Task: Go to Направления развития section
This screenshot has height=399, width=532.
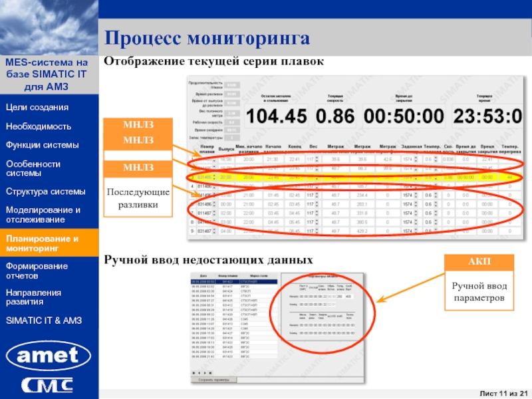Action: click(33, 297)
